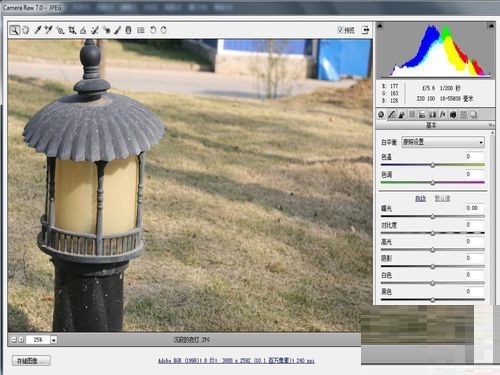Click the Temperature value field

pos(474,156)
